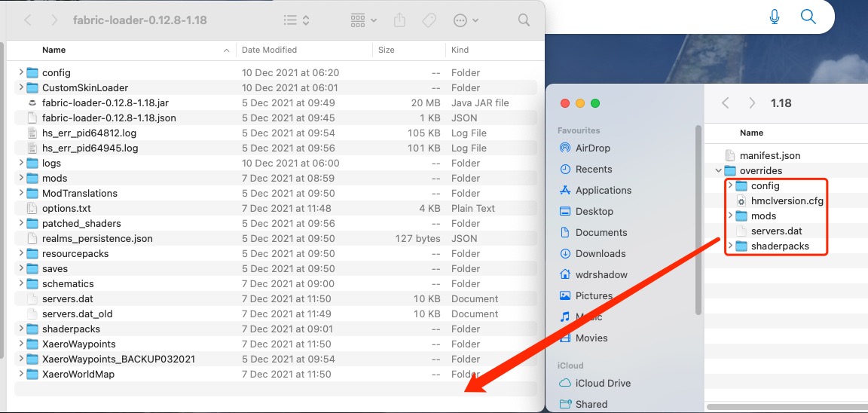
Task: Select XaeroWaypoints_BACKUP032021 folder
Action: [118, 359]
